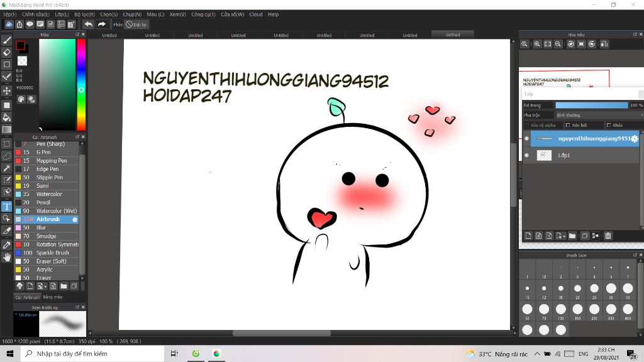Open 'Pha trộn' blend mode dropdown

[599, 116]
